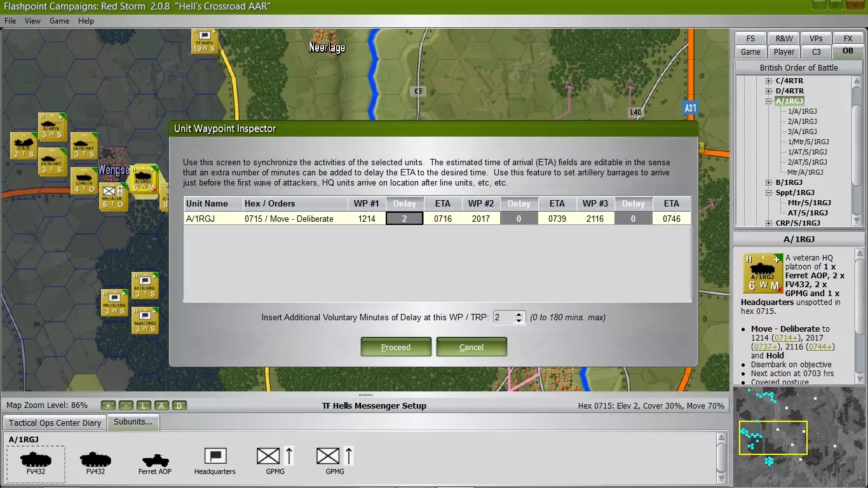Select the Mtr/S/1RG HQ counter on map
868x488 pixels.
[114, 302]
